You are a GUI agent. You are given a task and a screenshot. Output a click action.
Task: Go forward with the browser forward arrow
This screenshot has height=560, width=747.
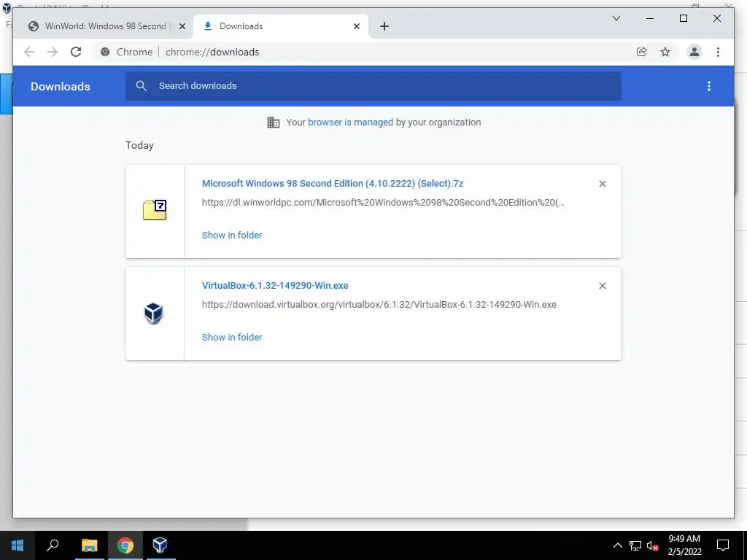pyautogui.click(x=53, y=52)
